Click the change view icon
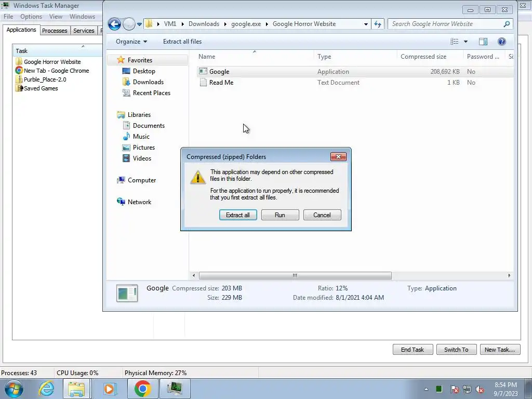 [x=454, y=42]
